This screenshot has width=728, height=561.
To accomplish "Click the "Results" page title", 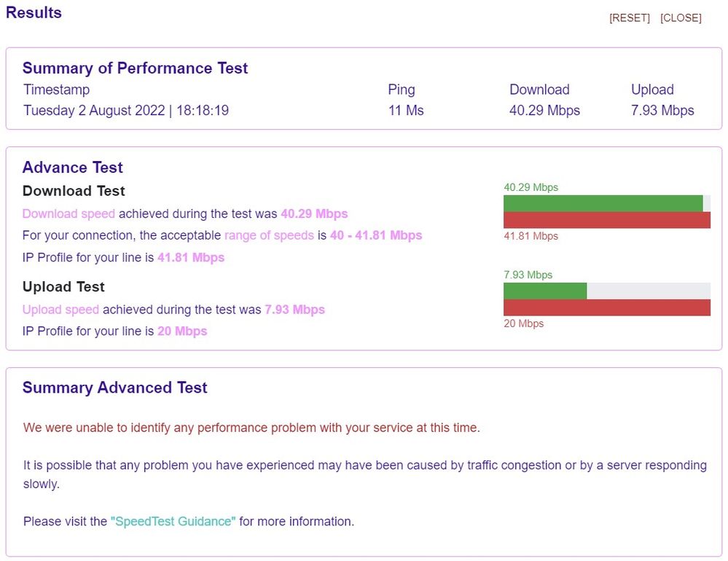I will point(34,13).
